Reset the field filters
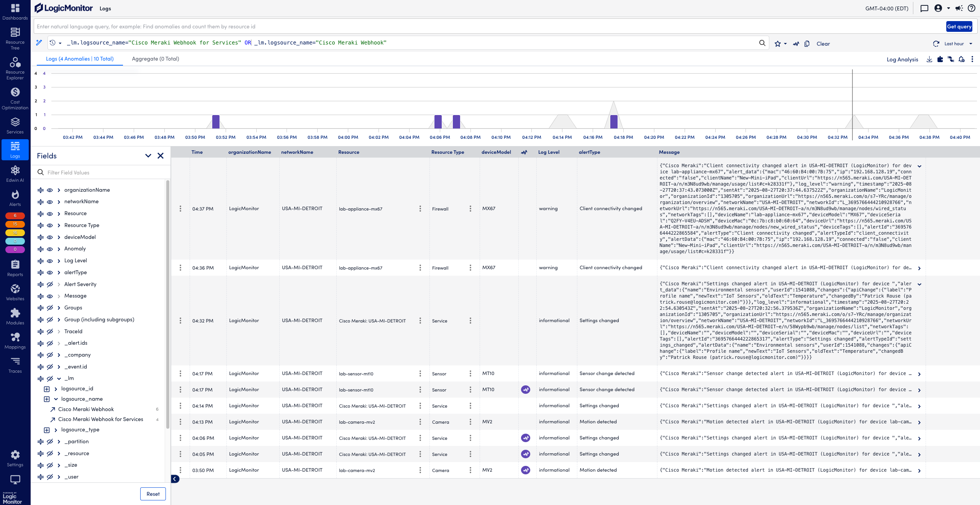Viewport: 980px width, 505px height. pos(153,494)
